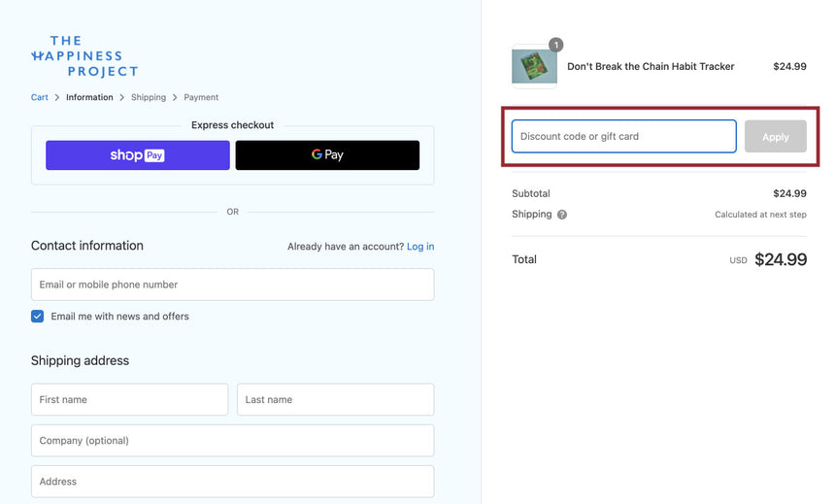Click the Address field
Viewport: 835px width, 504px height.
pos(233,482)
